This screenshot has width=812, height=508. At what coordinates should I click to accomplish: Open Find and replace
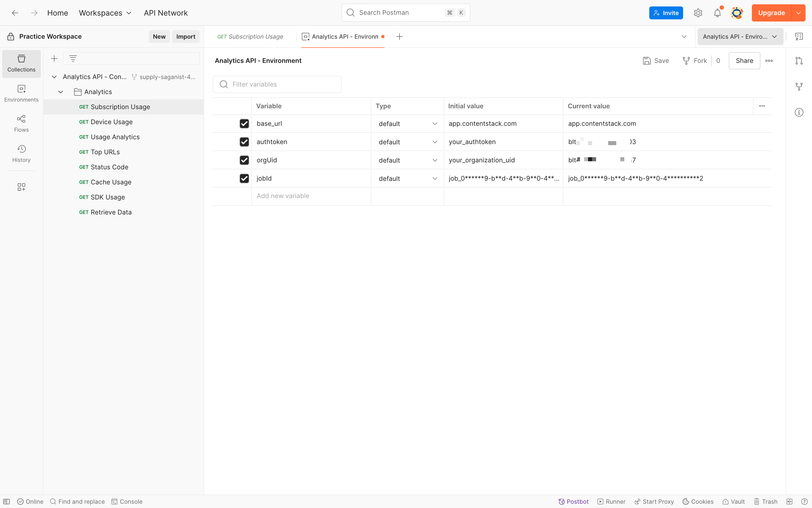click(77, 501)
